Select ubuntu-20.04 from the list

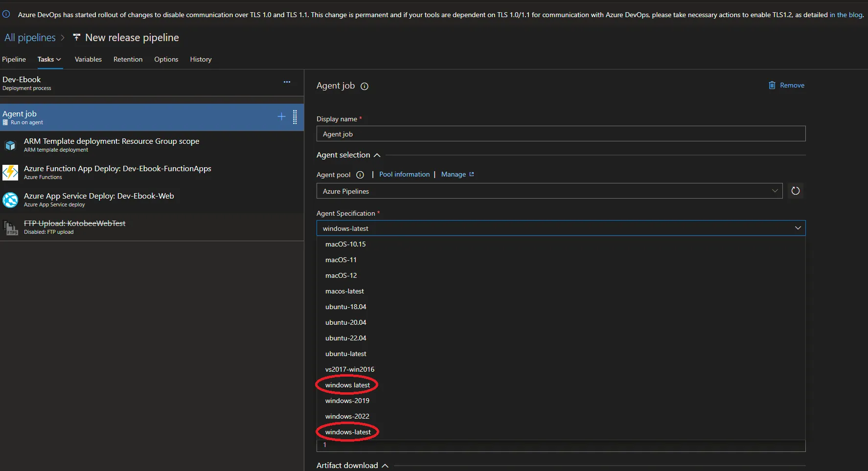click(561, 322)
